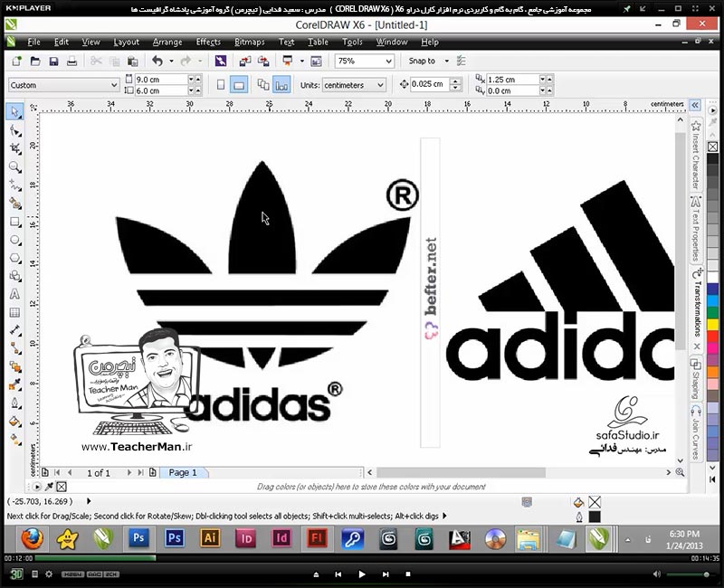Select the Freehand tool
Image resolution: width=724 pixels, height=588 pixels.
[14, 185]
